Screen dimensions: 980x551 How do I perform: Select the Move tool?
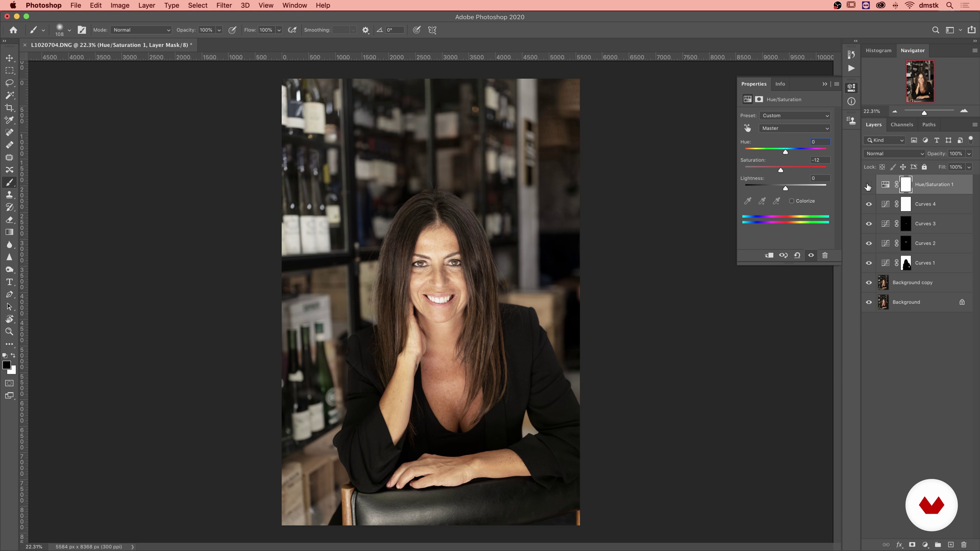[x=9, y=58]
